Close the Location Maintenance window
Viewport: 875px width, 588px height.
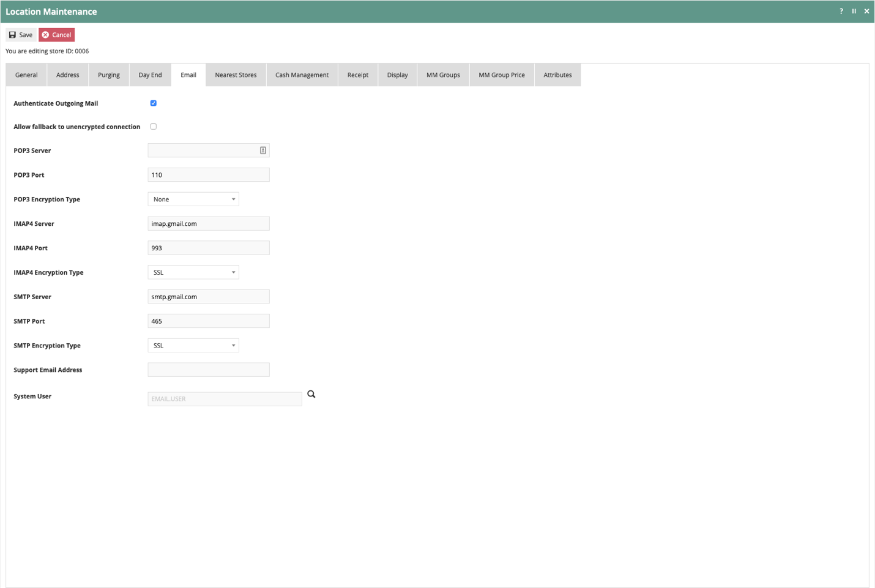[x=866, y=11]
